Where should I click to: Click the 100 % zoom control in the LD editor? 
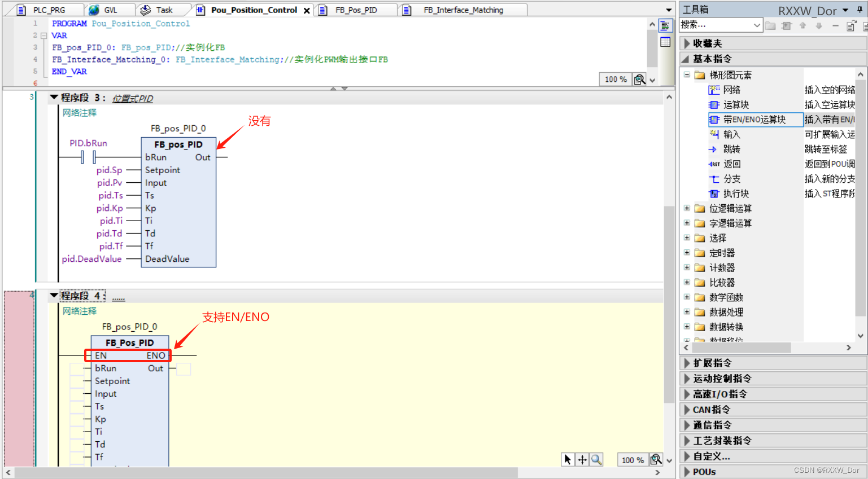633,460
